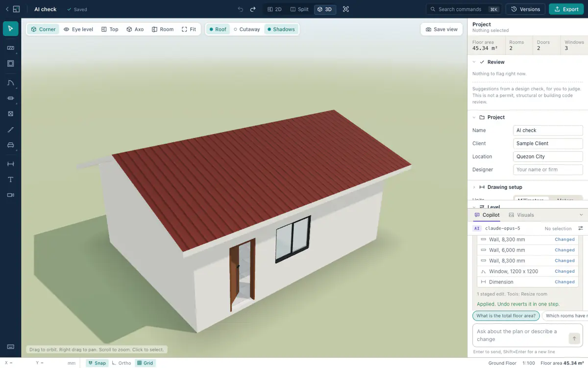Switch to Corner camera view
588x368 pixels.
[x=43, y=29]
